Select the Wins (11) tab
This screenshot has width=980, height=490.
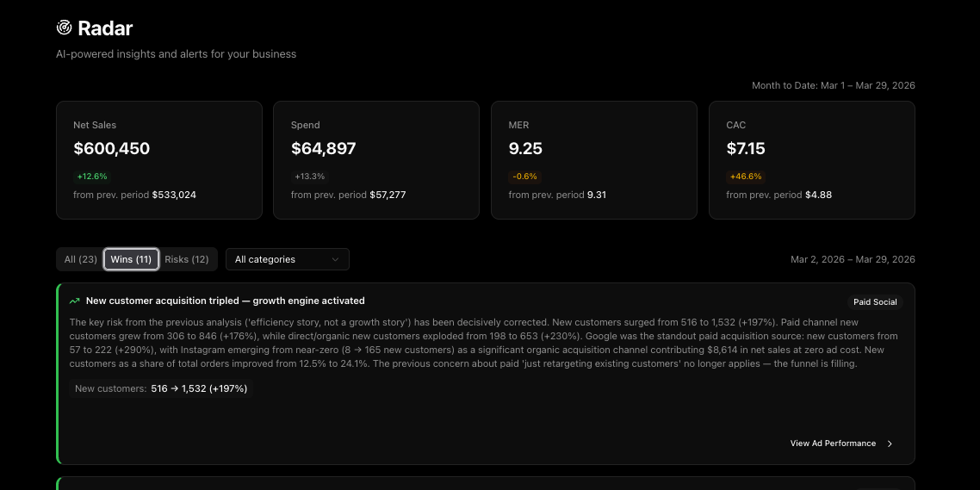click(x=131, y=259)
